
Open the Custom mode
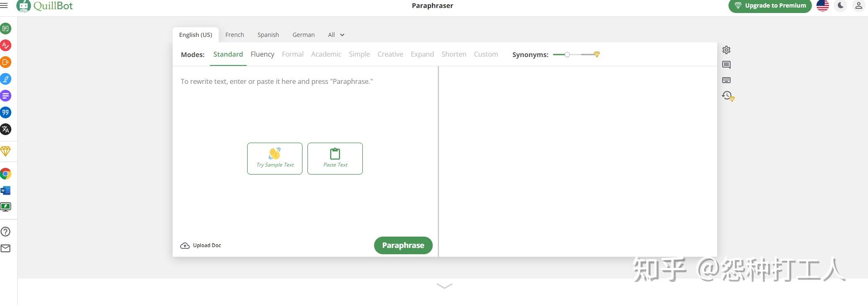tap(486, 55)
